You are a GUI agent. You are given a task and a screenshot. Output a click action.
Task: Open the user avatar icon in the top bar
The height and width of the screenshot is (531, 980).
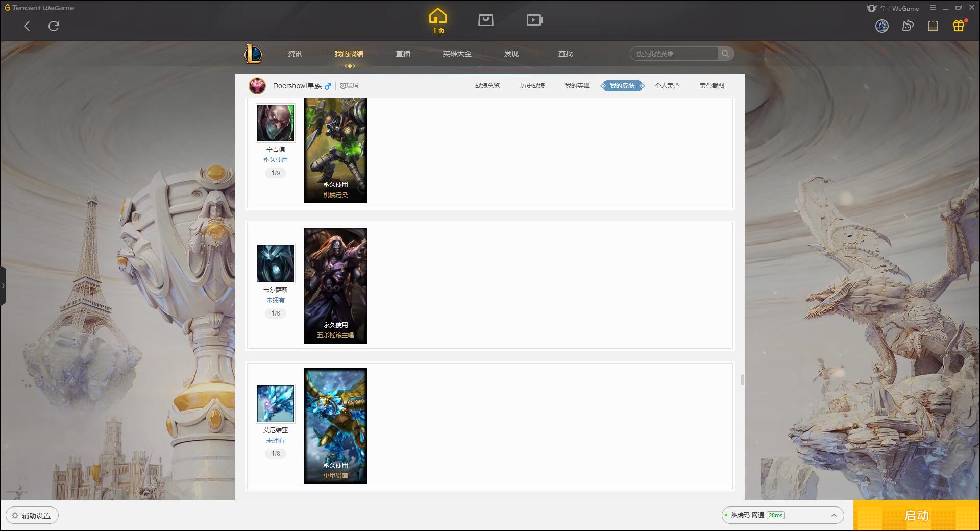point(881,26)
